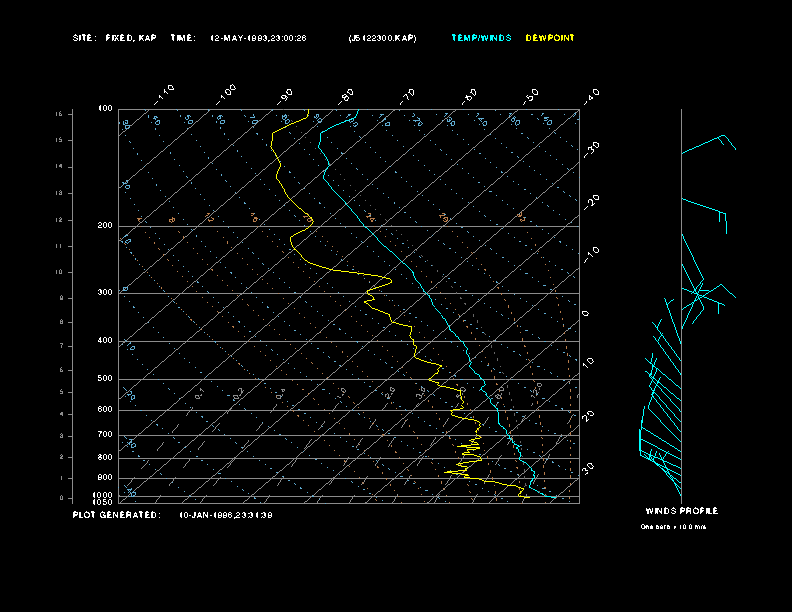Screen dimensions: 792x612
Task: Click the 100 pressure level label
Action: tap(105, 109)
